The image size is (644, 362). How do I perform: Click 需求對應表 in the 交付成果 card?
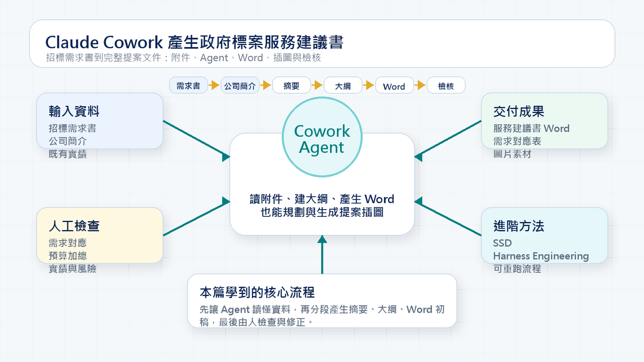[x=517, y=142]
